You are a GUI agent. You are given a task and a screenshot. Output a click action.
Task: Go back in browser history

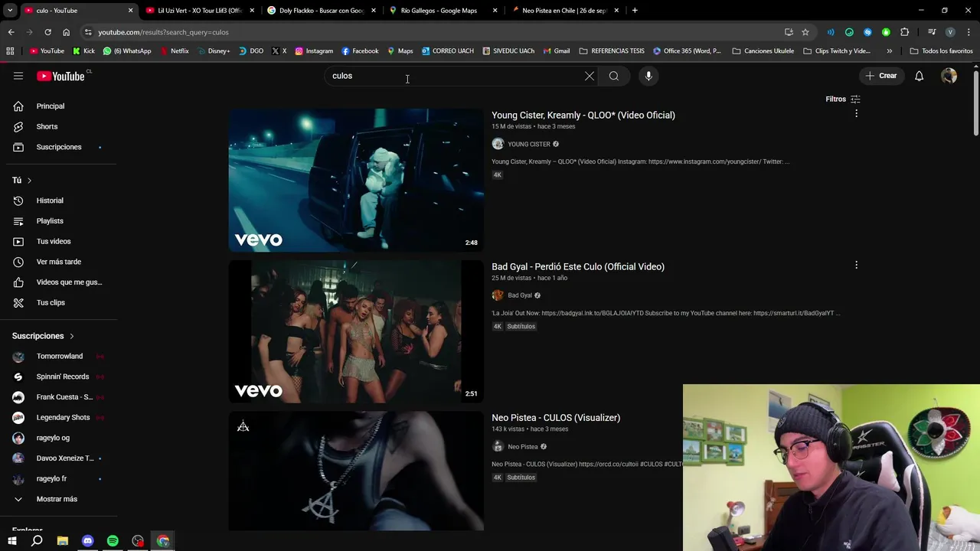coord(11,32)
